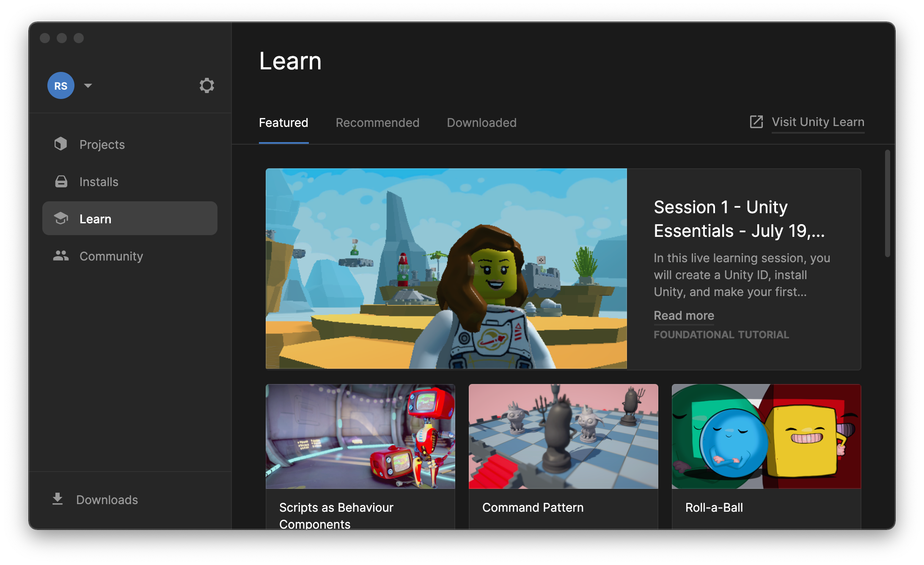Open the Command Pattern tutorial thumbnail
The width and height of the screenshot is (924, 565).
pyautogui.click(x=563, y=436)
